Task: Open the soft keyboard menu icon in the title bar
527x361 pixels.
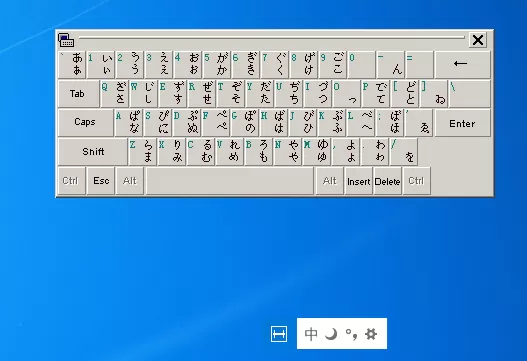Action: [66, 40]
